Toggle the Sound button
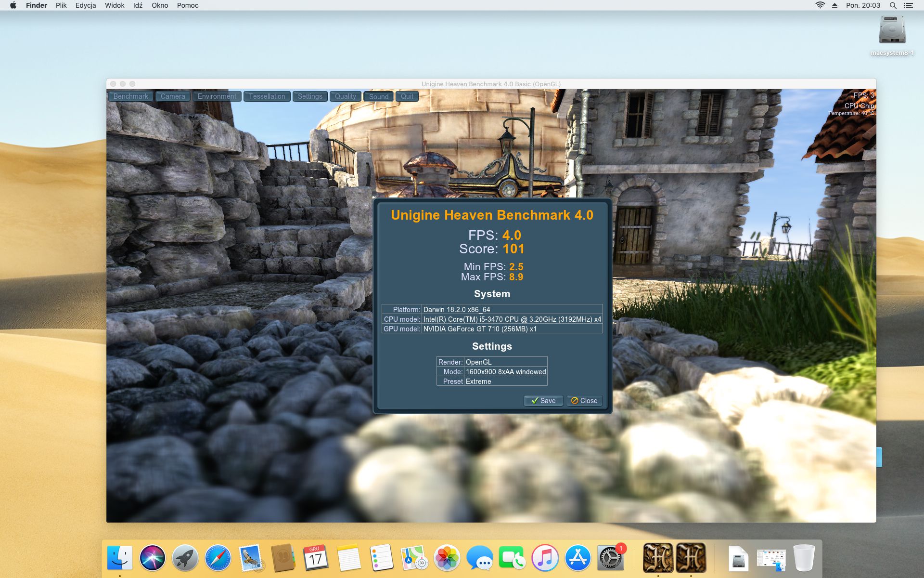Screen dimensions: 924x578 tap(379, 96)
